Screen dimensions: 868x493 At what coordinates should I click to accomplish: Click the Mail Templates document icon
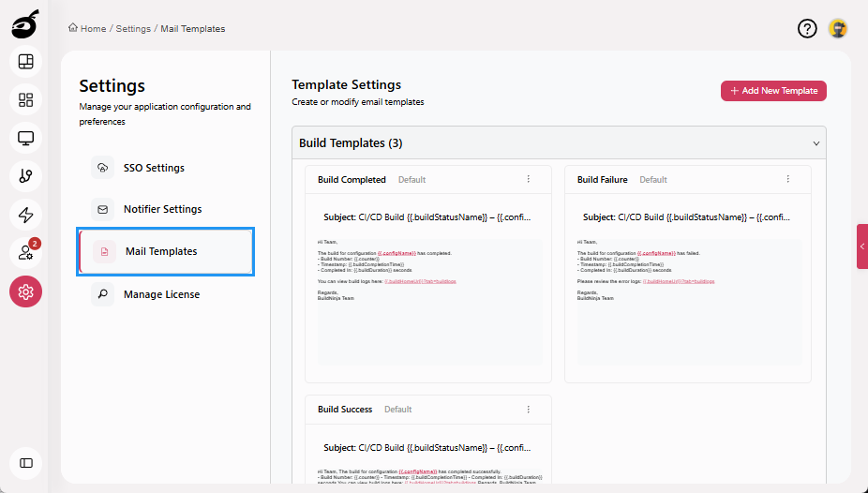click(104, 252)
